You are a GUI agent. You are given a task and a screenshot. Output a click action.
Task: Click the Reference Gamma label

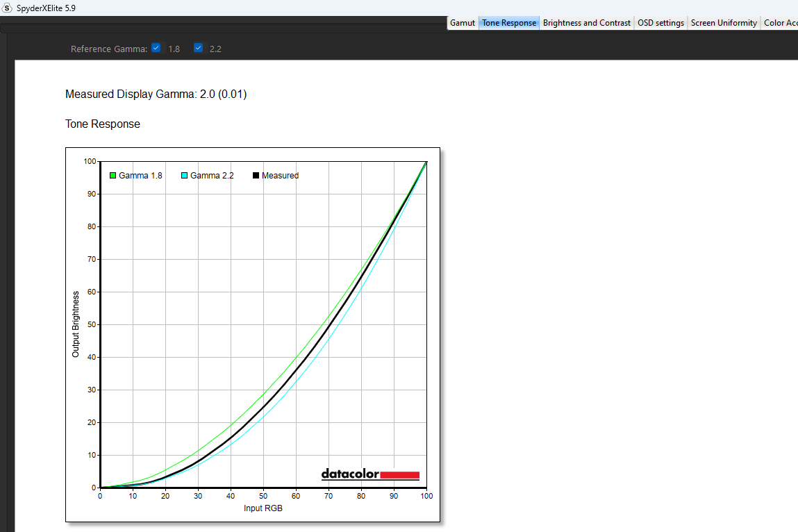click(109, 49)
